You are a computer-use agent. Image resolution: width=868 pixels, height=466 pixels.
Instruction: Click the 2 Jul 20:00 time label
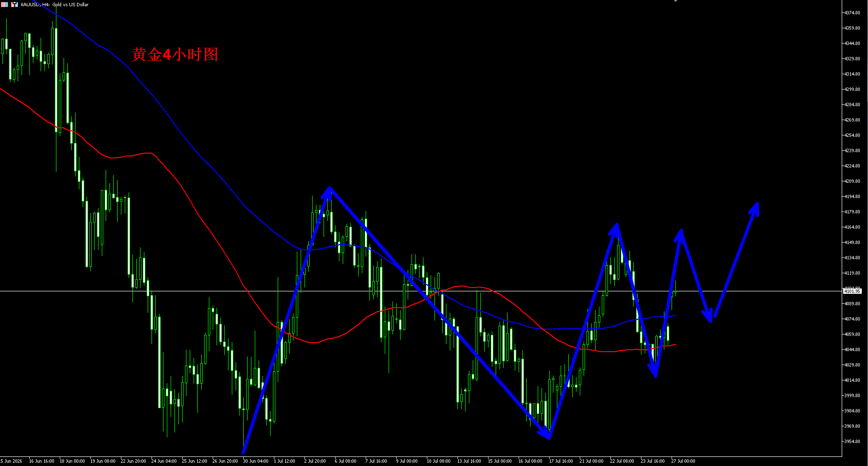click(315, 461)
